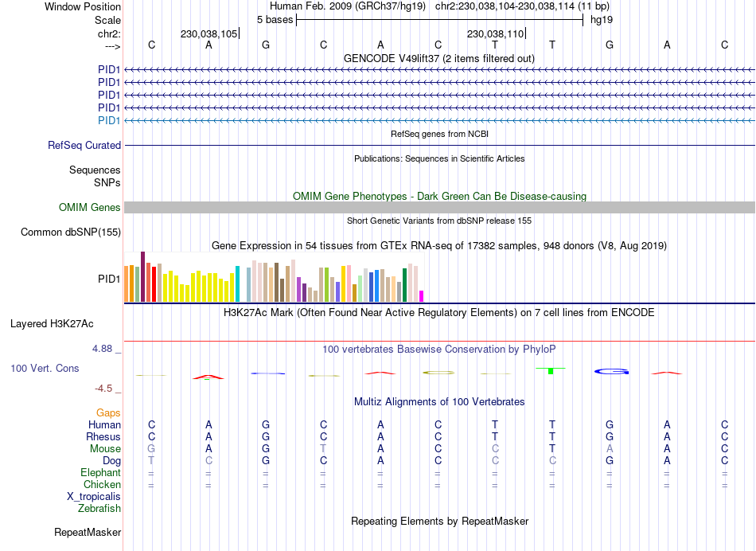Viewport: 756px width, 551px height.
Task: Click the -4.5 PhyloP lower scale value
Action: pos(103,389)
